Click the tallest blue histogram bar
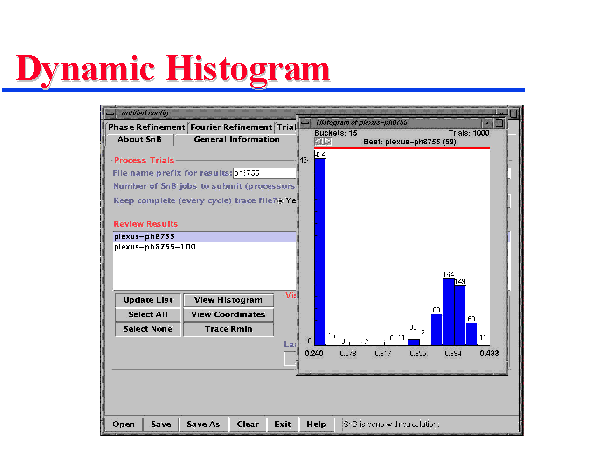This screenshot has height=450, width=600. (x=320, y=250)
